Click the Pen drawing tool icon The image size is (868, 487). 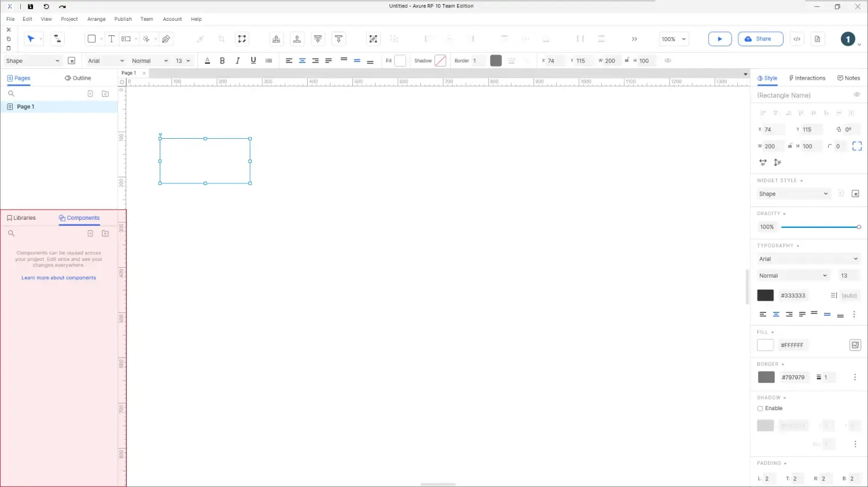(166, 39)
